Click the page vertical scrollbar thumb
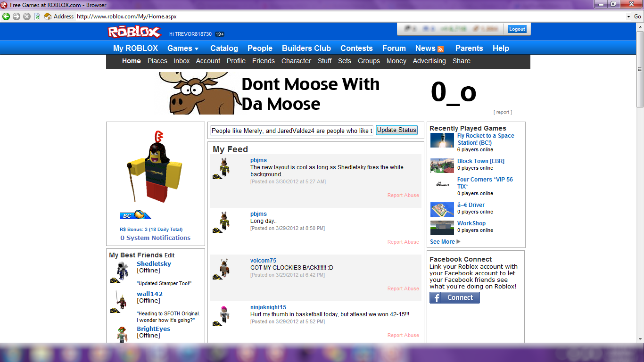This screenshot has width=644, height=362. pyautogui.click(x=640, y=70)
